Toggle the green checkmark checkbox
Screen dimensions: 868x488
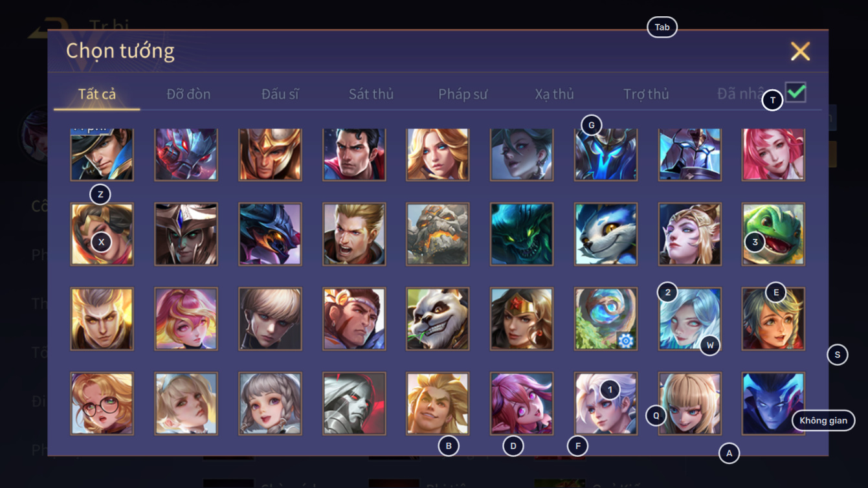[x=796, y=92]
